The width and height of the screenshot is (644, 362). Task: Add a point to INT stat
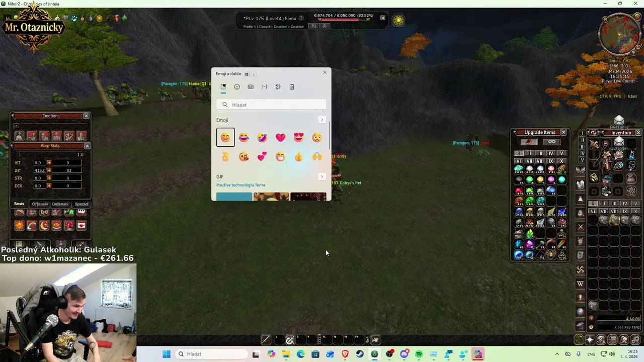point(49,170)
